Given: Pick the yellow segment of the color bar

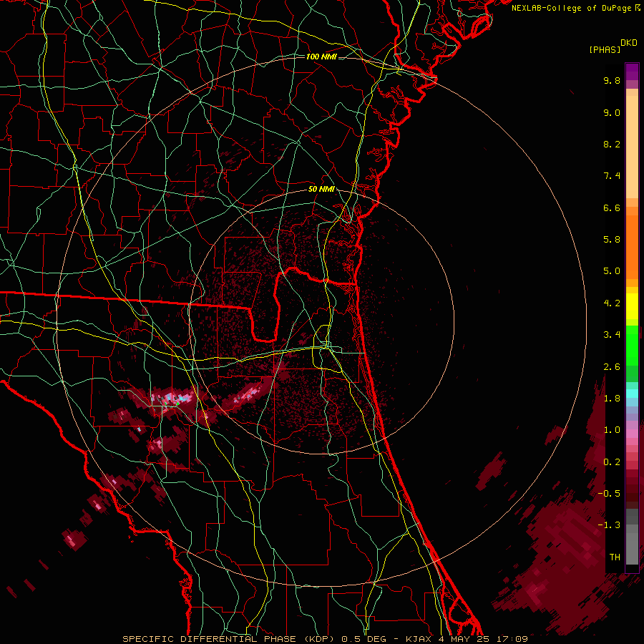Looking at the screenshot, I should [632, 306].
